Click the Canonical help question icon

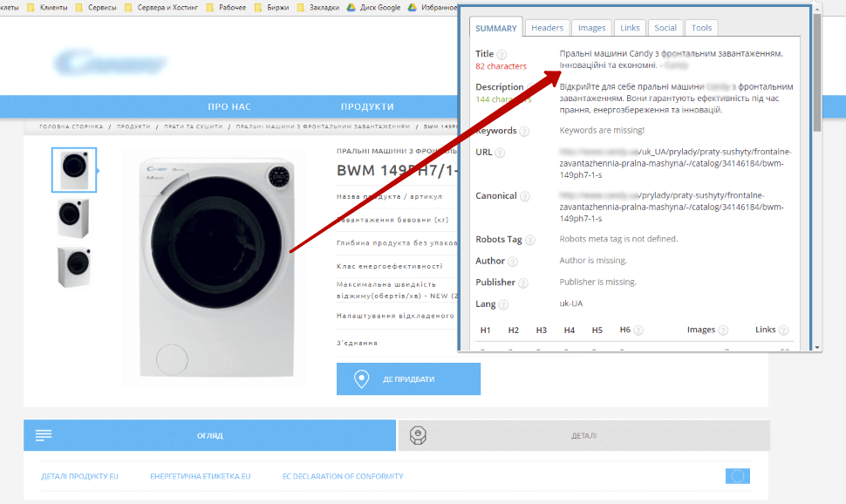tap(525, 196)
